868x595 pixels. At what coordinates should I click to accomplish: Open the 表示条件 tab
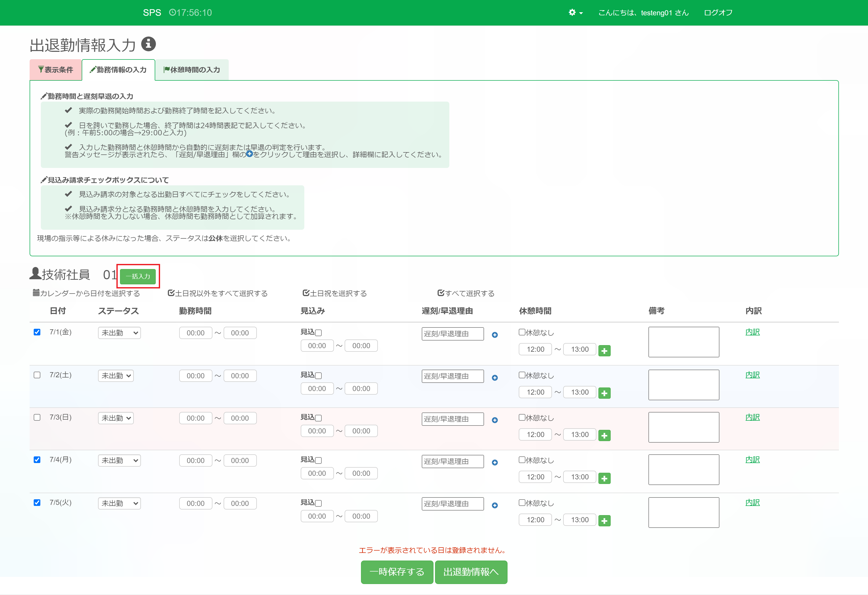(x=56, y=70)
